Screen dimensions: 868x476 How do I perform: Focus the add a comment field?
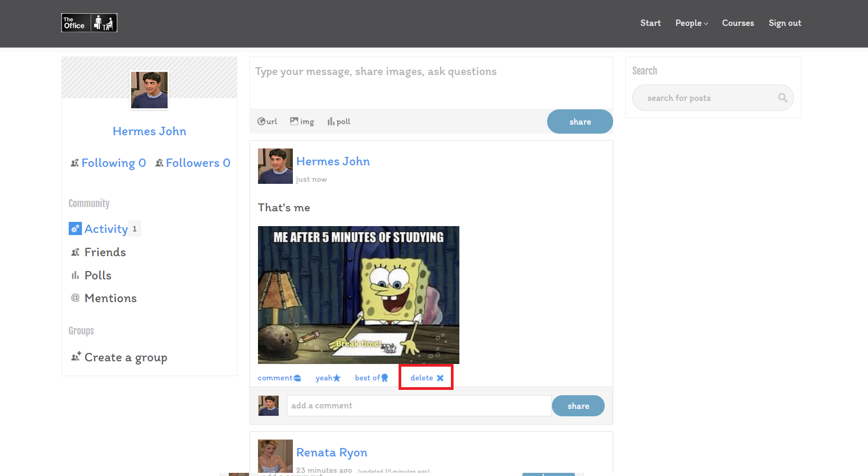pos(419,406)
